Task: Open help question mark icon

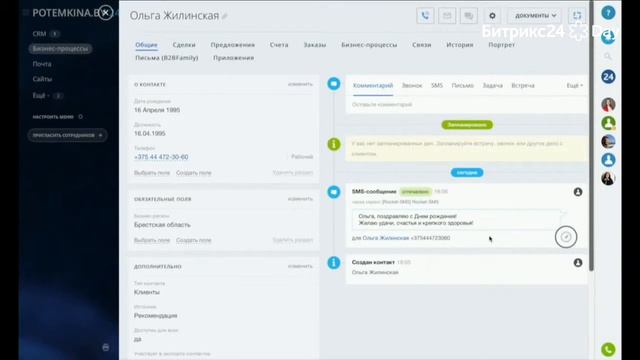Action: pos(608,13)
